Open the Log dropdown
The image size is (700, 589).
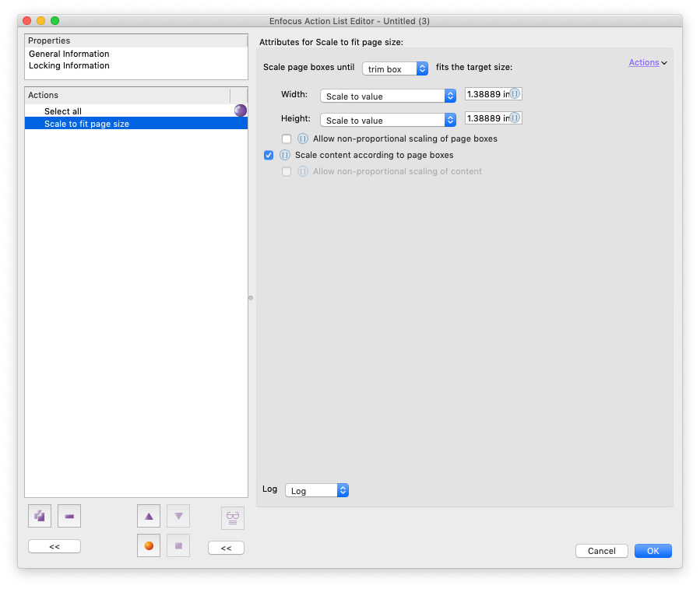click(x=316, y=490)
